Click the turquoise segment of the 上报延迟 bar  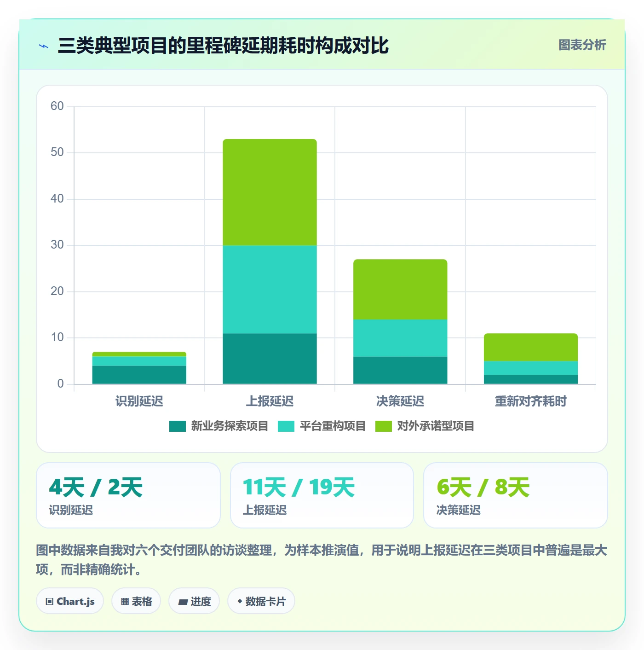pyautogui.click(x=270, y=290)
